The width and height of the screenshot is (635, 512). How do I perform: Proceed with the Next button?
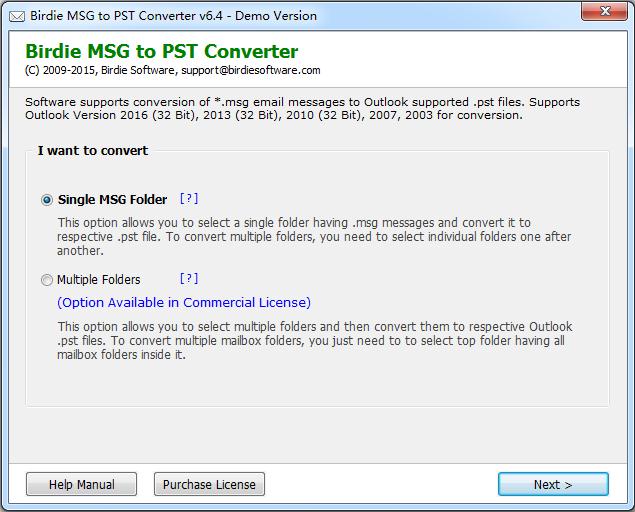[x=553, y=484]
